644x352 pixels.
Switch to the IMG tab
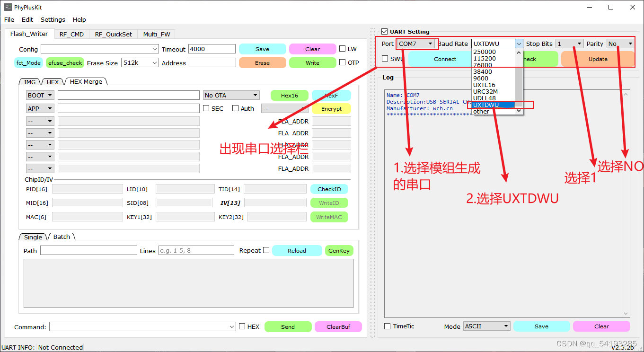30,82
